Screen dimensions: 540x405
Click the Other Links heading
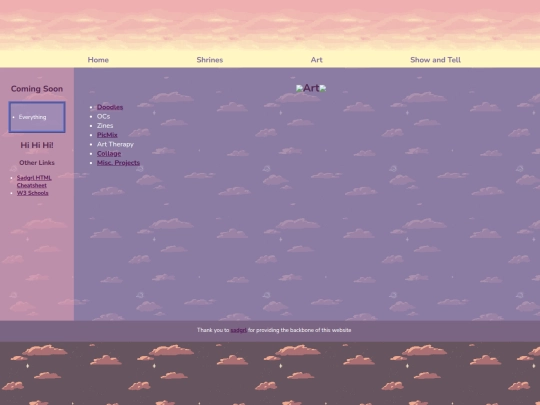(37, 163)
